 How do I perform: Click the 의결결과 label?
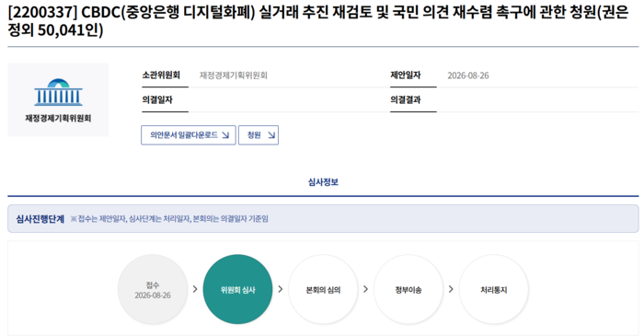[x=406, y=99]
